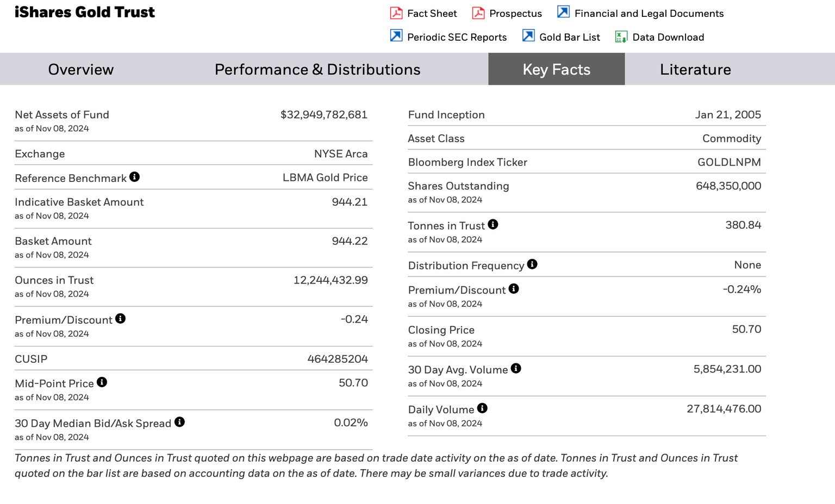Viewport: 835px width, 504px height.
Task: Click info icon beside Reference Benchmark
Action: point(135,177)
